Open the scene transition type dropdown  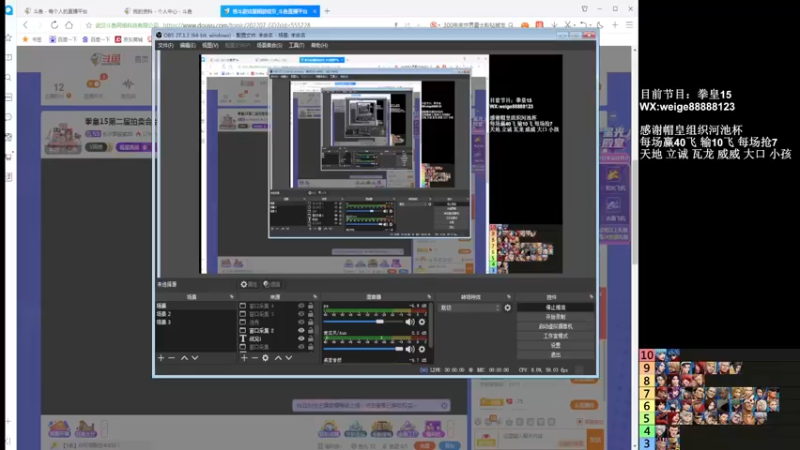[x=469, y=308]
